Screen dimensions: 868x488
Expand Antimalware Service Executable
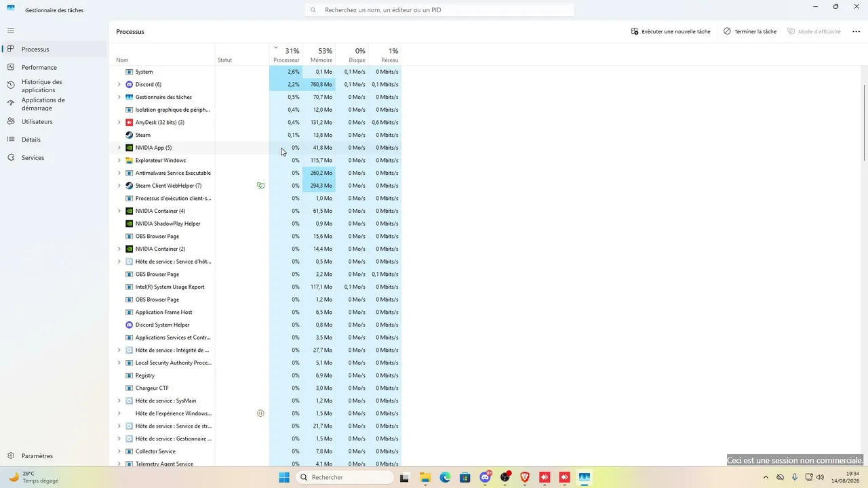[x=119, y=173]
